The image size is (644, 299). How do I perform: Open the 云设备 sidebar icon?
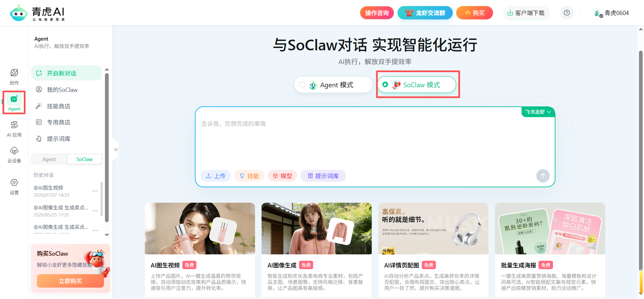(x=14, y=155)
